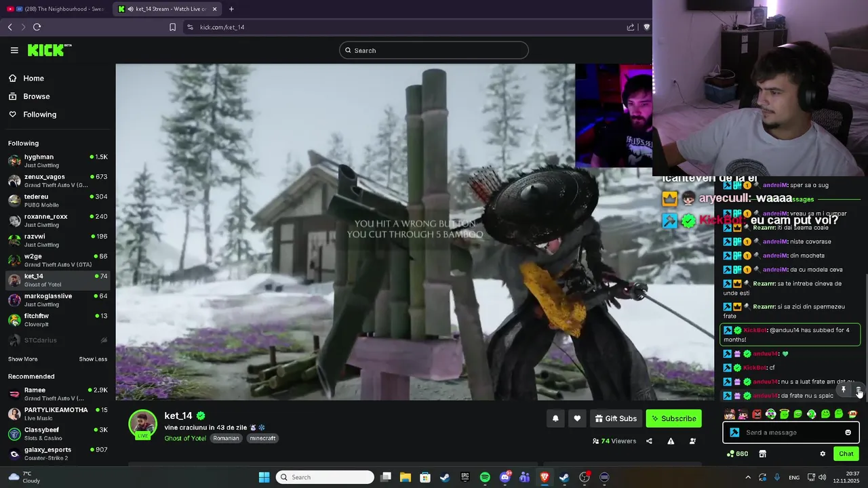Screen dimensions: 868x488
Task: Open OBS Studio from taskbar
Action: 585,477
